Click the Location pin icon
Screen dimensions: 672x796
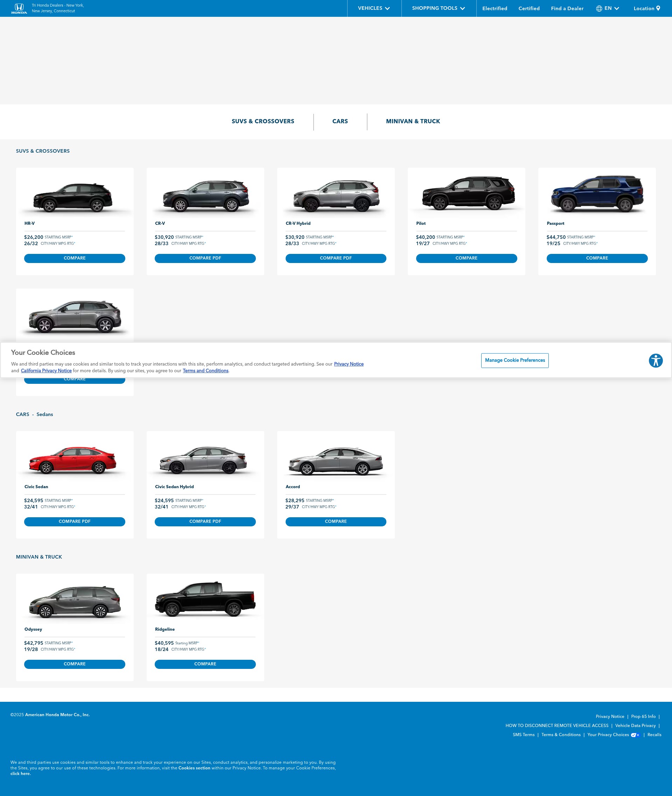(x=658, y=8)
